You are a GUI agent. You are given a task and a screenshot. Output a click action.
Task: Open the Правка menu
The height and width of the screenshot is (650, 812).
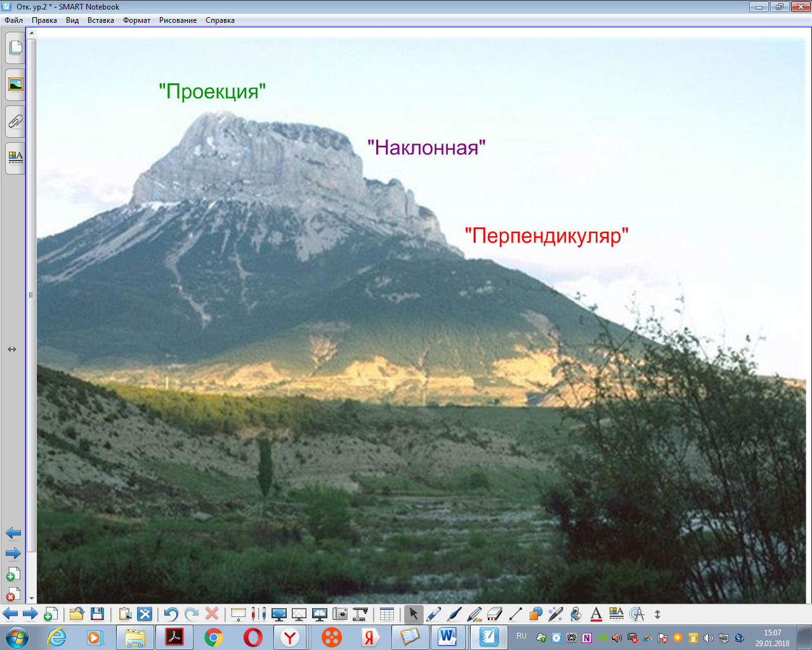click(x=44, y=20)
